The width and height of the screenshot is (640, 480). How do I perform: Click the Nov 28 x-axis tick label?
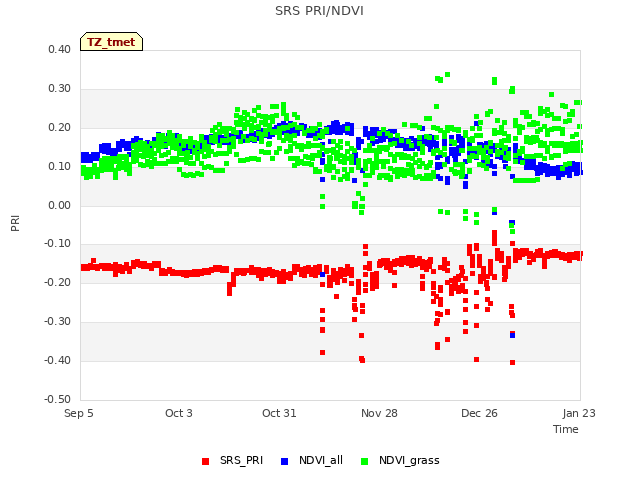click(379, 413)
